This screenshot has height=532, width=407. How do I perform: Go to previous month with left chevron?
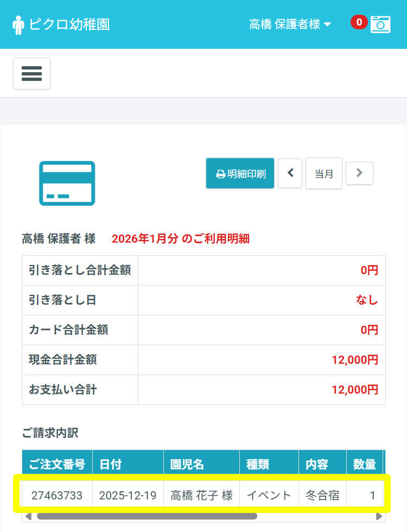tap(290, 173)
